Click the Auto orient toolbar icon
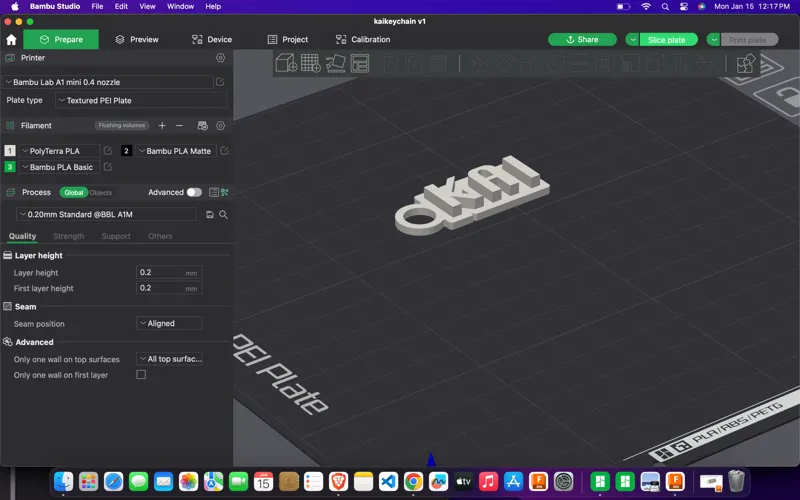 pyautogui.click(x=336, y=63)
